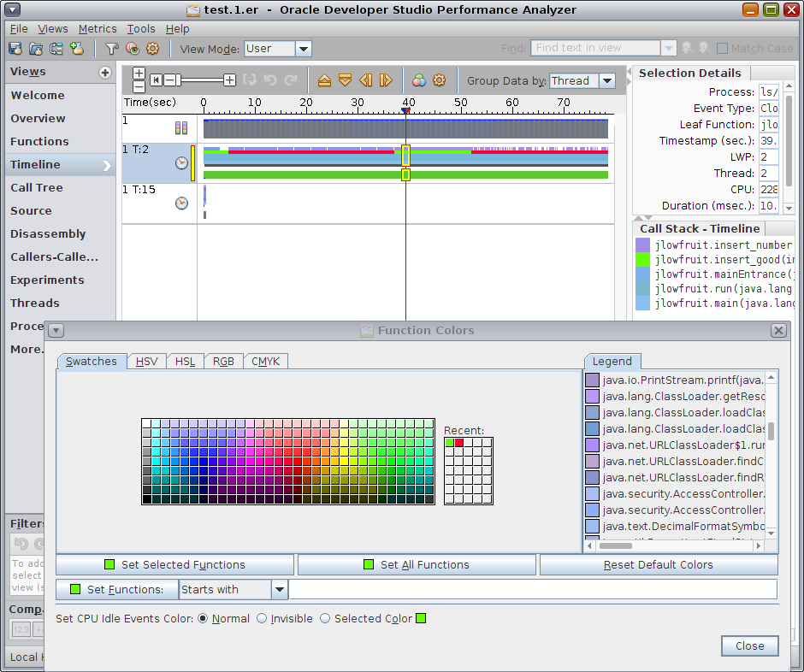Switch to the CMYK color tab
The height and width of the screenshot is (672, 804).
(266, 362)
